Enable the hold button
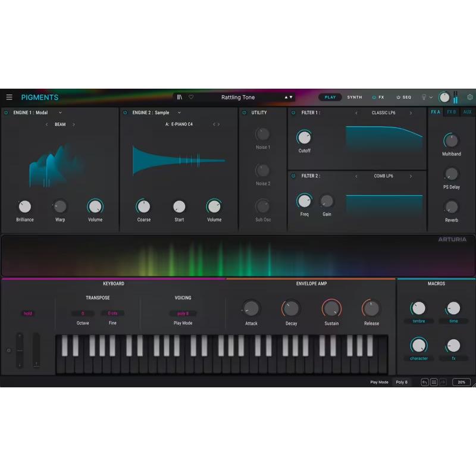The width and height of the screenshot is (476, 476). (28, 314)
